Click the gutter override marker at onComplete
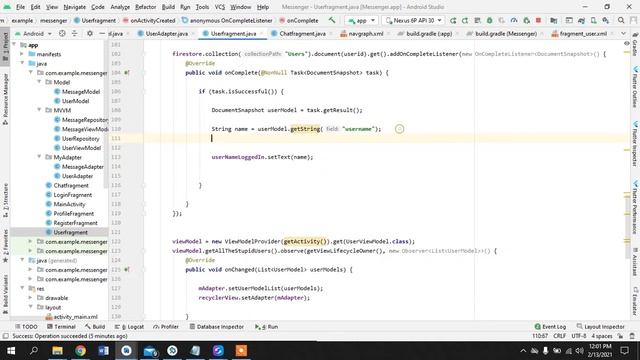The height and width of the screenshot is (360, 640). tap(127, 73)
